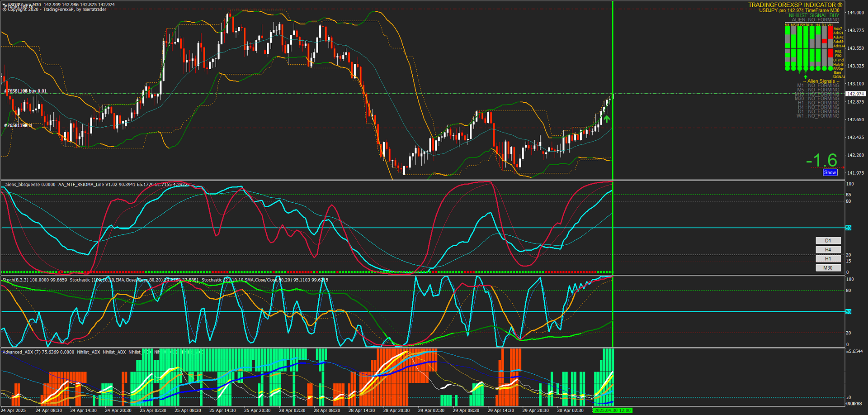Click the green buy arrow on the latest candle
Screen dimensions: 868x415
[x=607, y=119]
